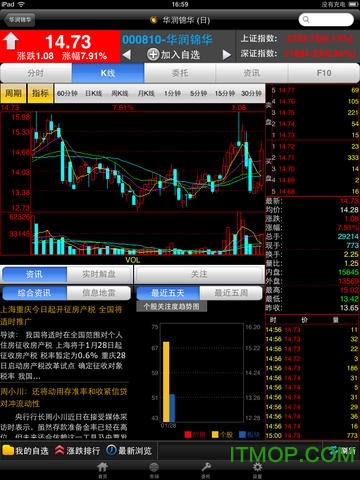This screenshot has height=480, width=360.
Task: Open 涨跌排行 ranking icon
Action: [x=59, y=450]
